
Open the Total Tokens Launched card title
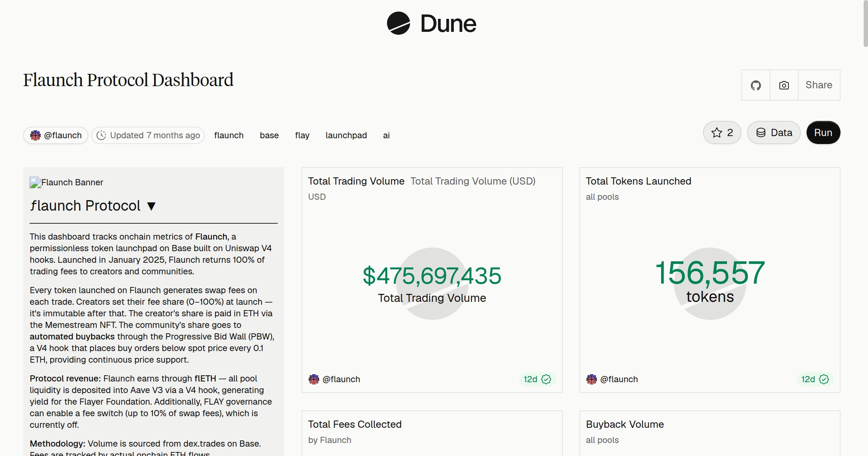pyautogui.click(x=638, y=181)
